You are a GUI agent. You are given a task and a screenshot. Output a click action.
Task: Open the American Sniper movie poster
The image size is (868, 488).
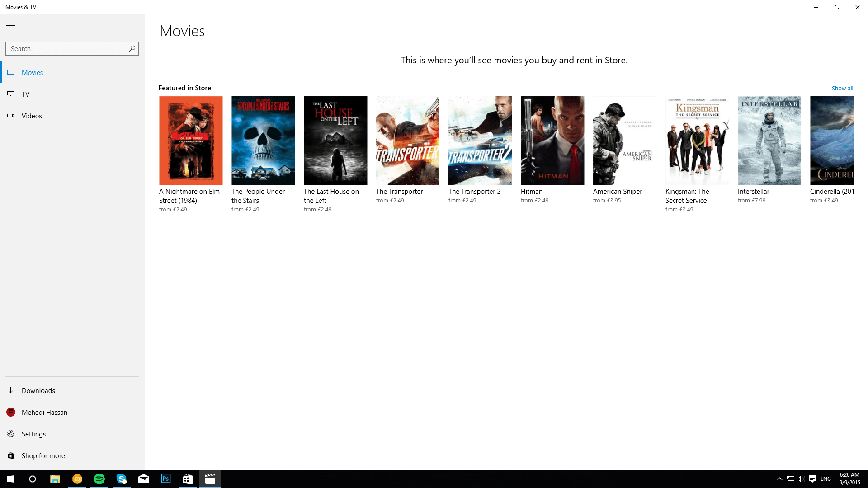click(624, 140)
